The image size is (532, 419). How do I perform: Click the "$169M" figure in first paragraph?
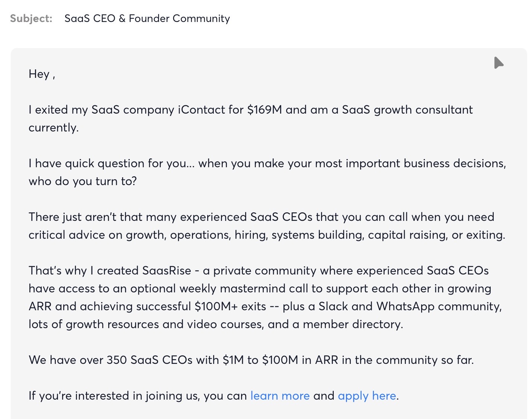(265, 109)
